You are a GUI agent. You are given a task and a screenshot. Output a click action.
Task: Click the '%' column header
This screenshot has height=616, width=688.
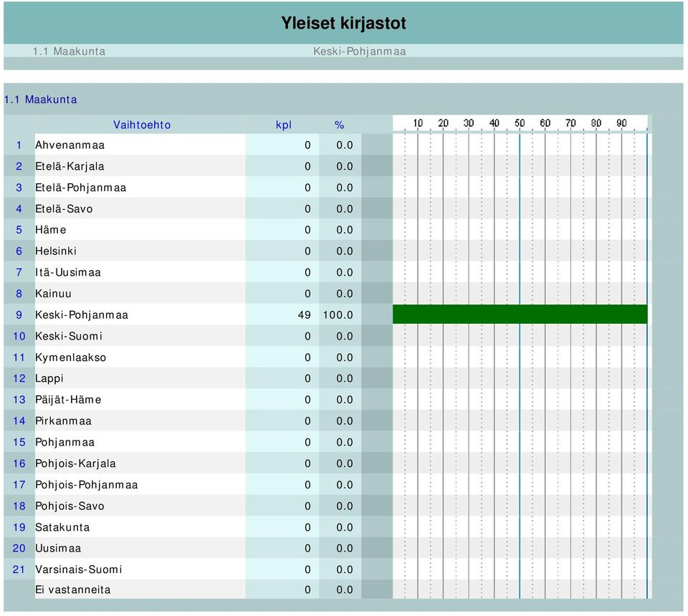339,125
